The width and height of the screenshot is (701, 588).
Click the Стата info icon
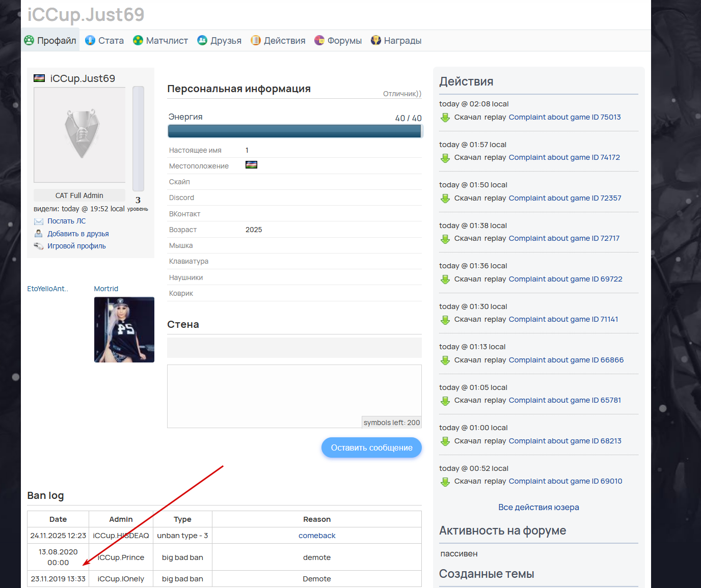pos(90,40)
